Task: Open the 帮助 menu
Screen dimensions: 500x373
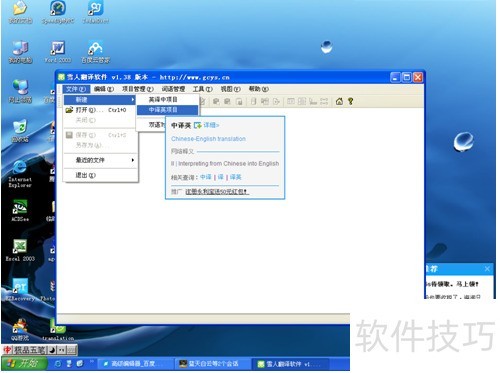Action: [258, 89]
